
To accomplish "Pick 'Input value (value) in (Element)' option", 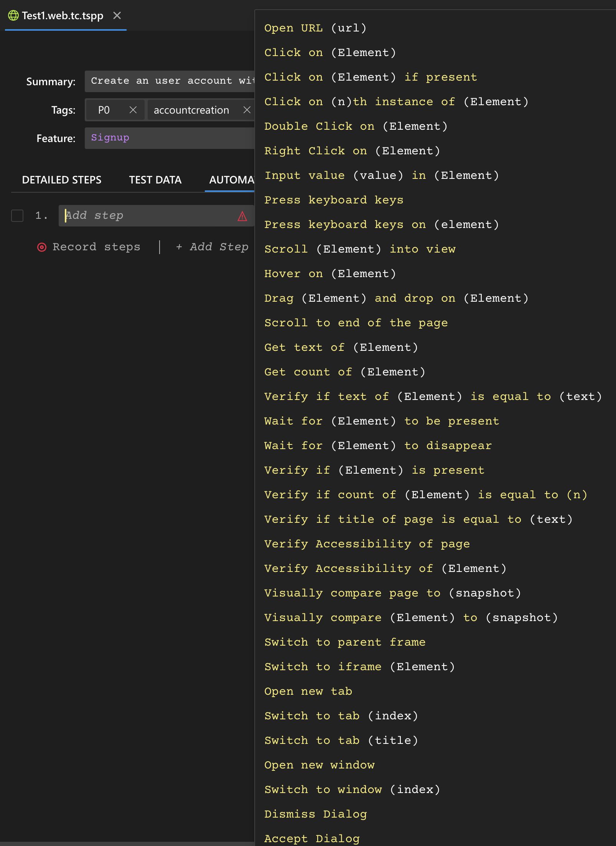I will pyautogui.click(x=381, y=175).
